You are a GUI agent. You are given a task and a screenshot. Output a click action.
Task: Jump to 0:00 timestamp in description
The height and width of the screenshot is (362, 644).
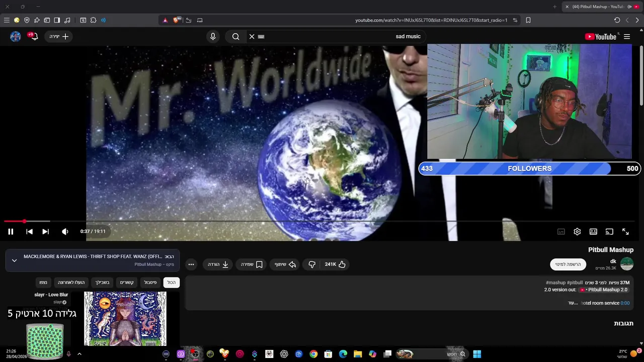(625, 303)
